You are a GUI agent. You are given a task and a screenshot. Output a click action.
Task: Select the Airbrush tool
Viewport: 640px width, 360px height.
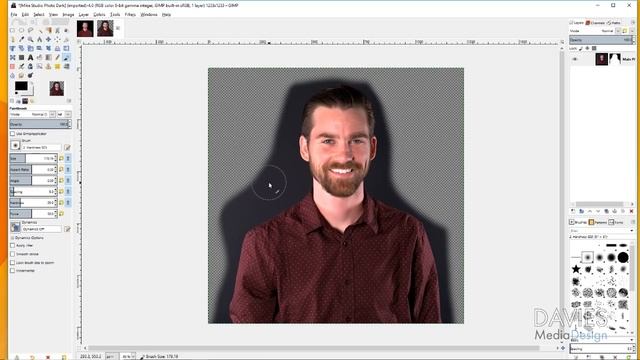(22, 66)
